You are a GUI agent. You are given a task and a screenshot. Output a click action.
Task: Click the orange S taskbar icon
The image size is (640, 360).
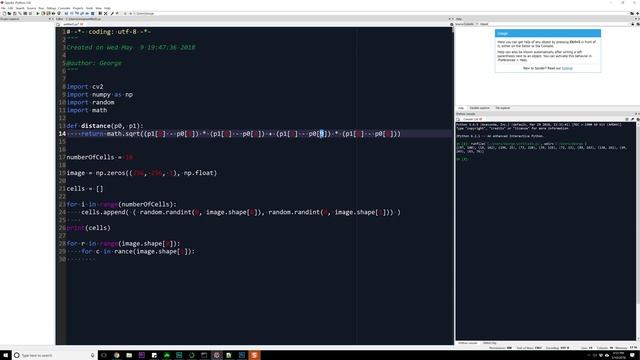tap(254, 356)
